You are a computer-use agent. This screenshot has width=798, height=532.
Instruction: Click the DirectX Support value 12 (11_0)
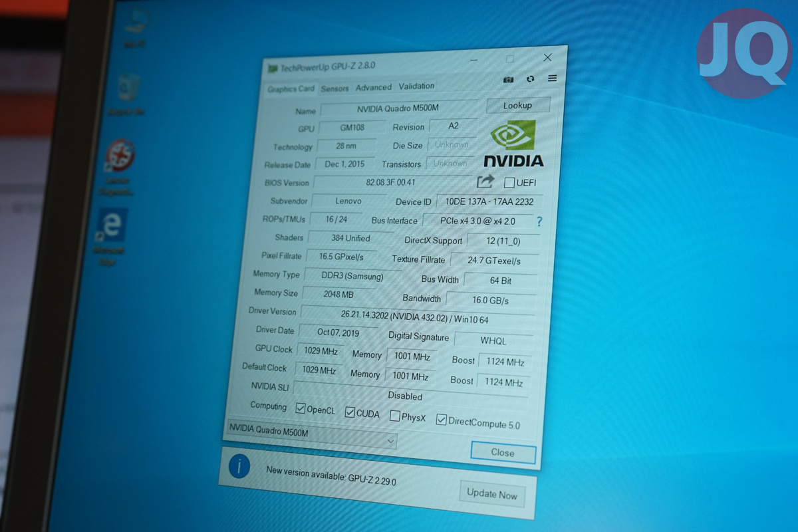[x=503, y=241]
